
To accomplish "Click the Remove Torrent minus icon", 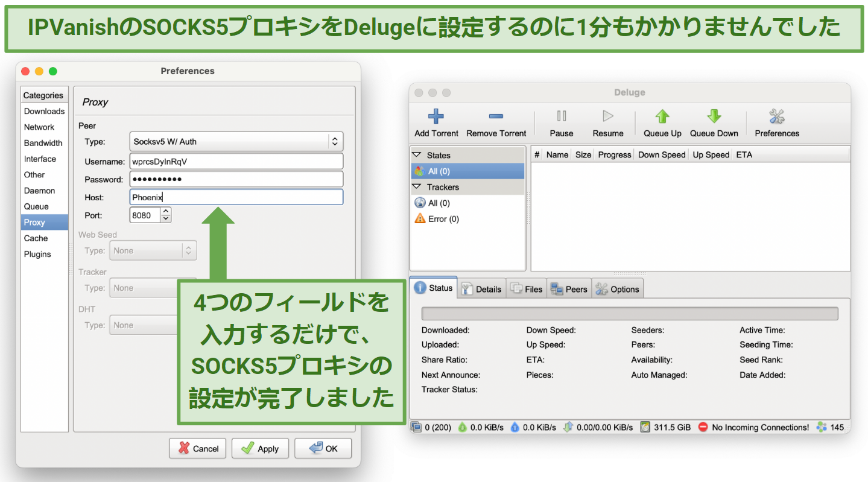I will click(496, 116).
